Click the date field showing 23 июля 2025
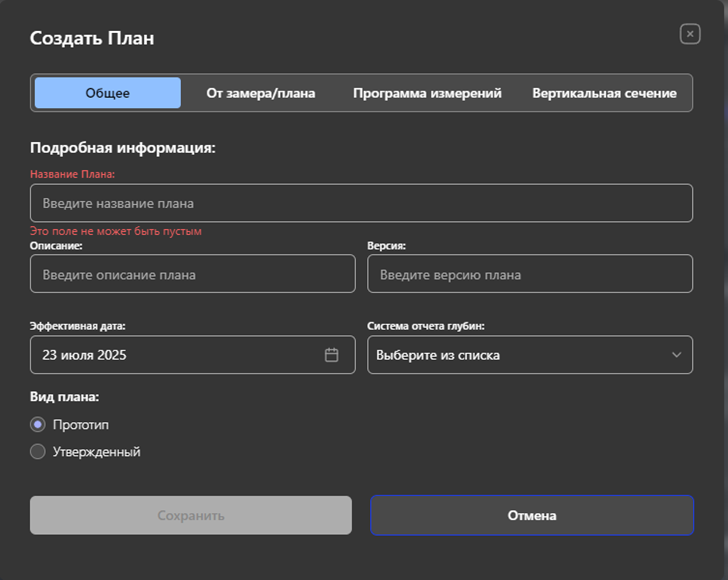Screen dimensions: 728x580 (193, 355)
